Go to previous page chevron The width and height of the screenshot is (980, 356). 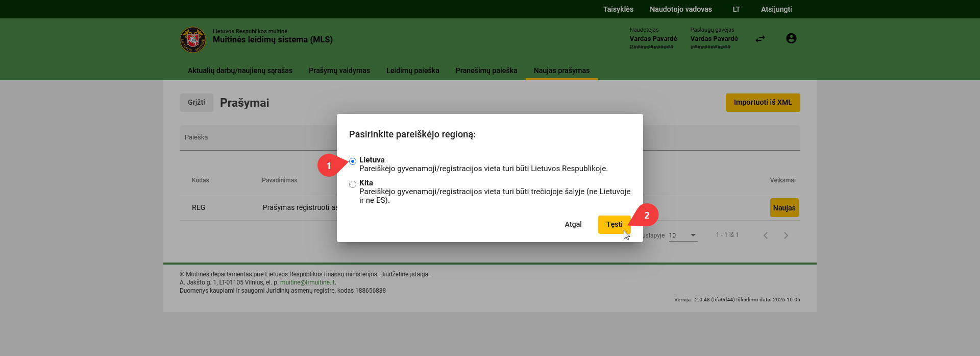(x=765, y=235)
